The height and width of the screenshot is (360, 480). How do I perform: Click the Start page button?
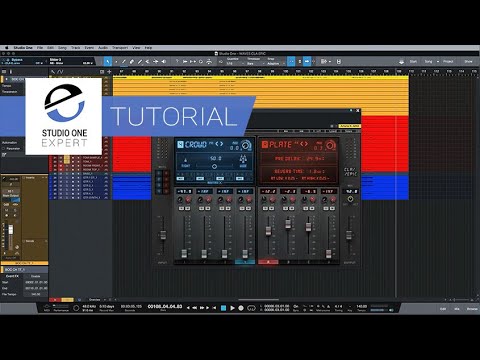pos(413,61)
